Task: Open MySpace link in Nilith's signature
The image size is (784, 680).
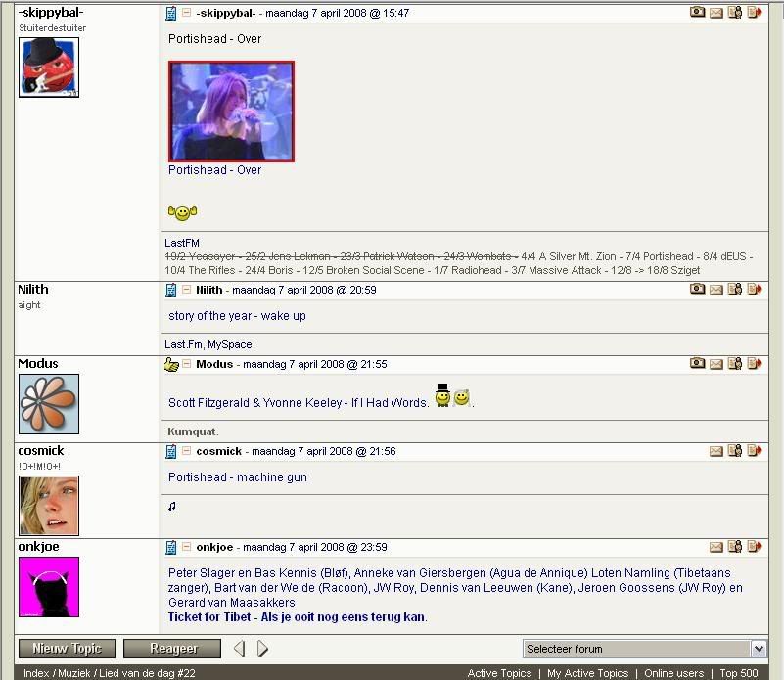Action: 229,344
